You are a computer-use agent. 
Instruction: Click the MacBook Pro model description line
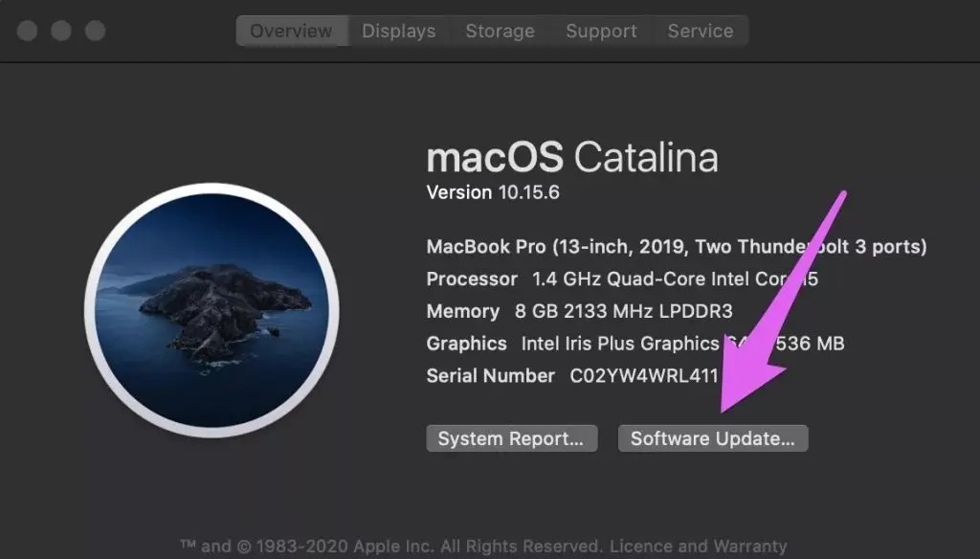click(676, 247)
